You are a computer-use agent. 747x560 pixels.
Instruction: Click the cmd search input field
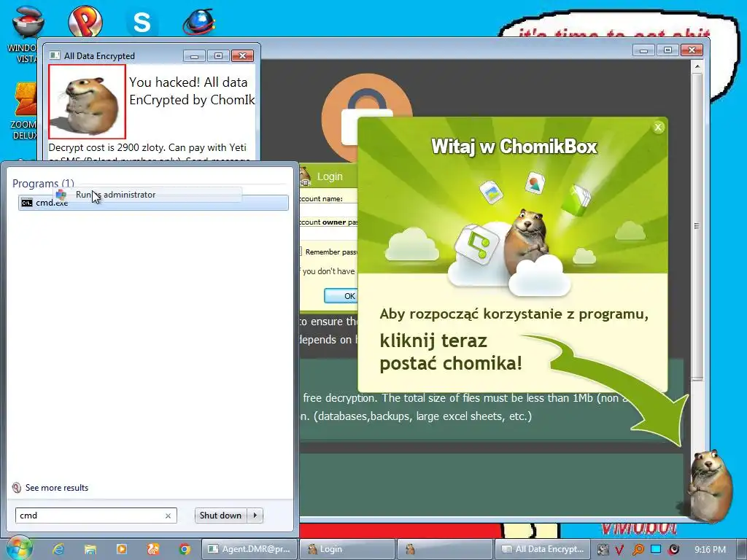[x=90, y=516]
